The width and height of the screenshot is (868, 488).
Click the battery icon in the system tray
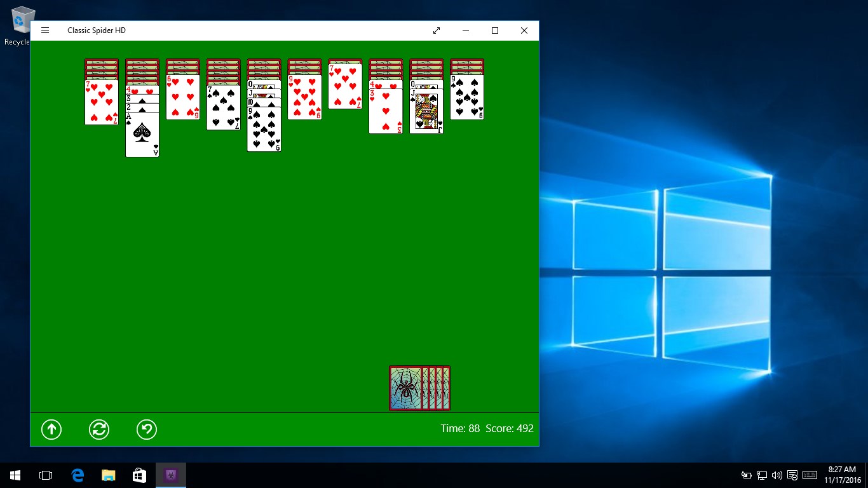pos(747,475)
